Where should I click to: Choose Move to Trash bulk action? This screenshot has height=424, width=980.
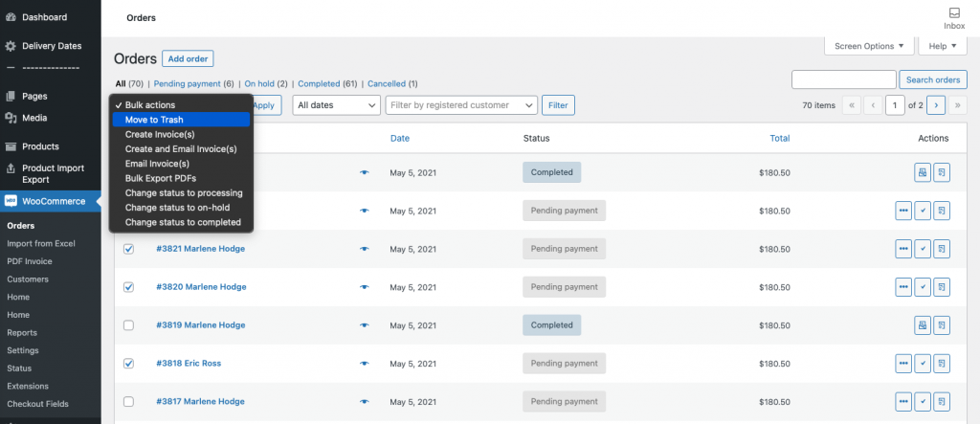[x=181, y=120]
